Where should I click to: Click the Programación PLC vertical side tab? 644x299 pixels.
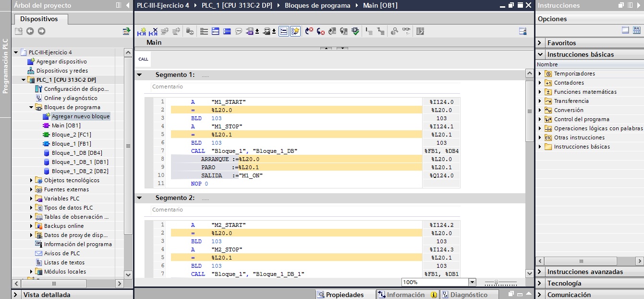tap(5, 65)
